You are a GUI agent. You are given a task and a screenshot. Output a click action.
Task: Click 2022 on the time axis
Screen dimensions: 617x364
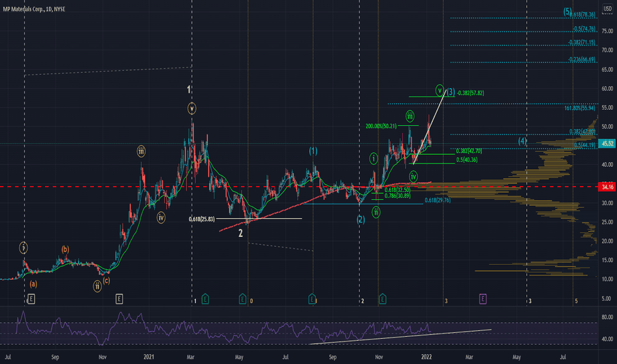[426, 357]
